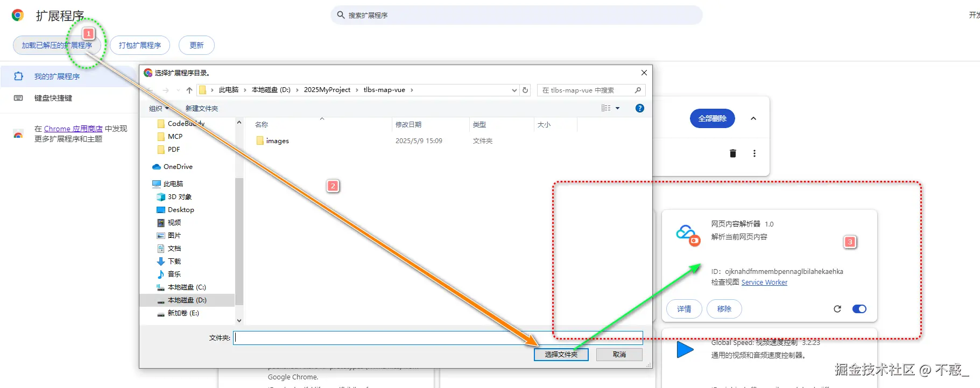The height and width of the screenshot is (388, 980).
Task: Click tlbs-map-vue in the address breadcrumb
Action: point(384,90)
